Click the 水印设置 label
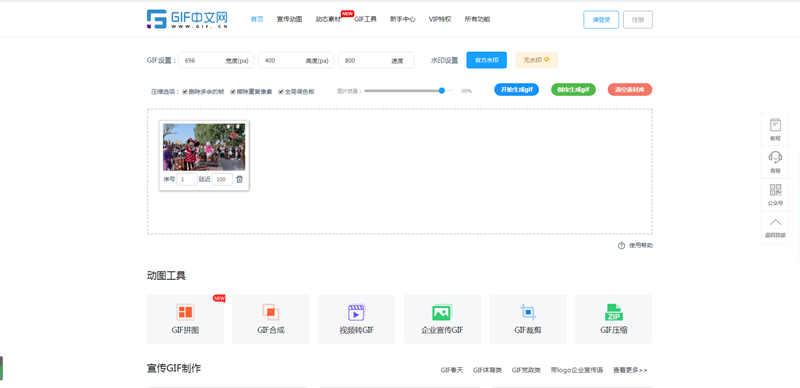 click(x=444, y=60)
